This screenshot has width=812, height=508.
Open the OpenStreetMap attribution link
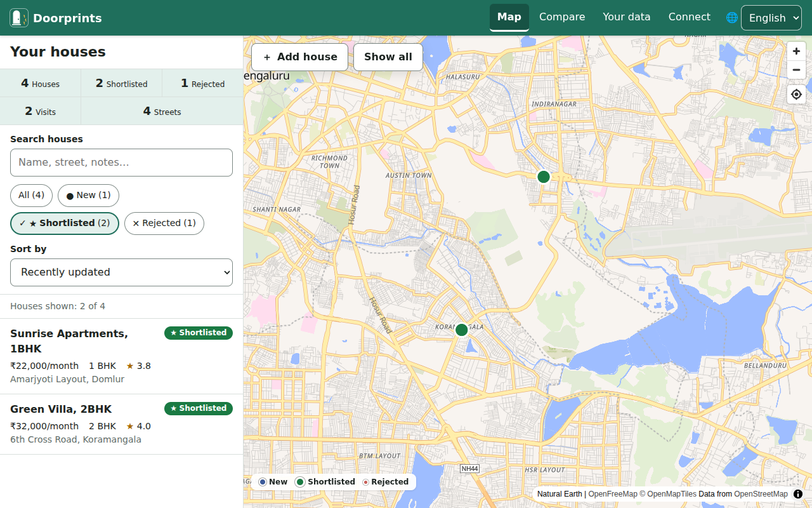761,494
